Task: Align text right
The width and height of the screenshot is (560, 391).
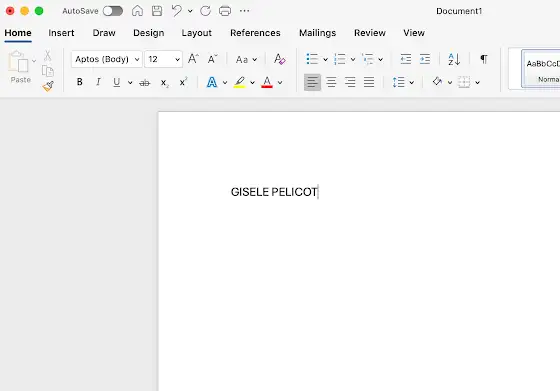Action: pos(350,82)
